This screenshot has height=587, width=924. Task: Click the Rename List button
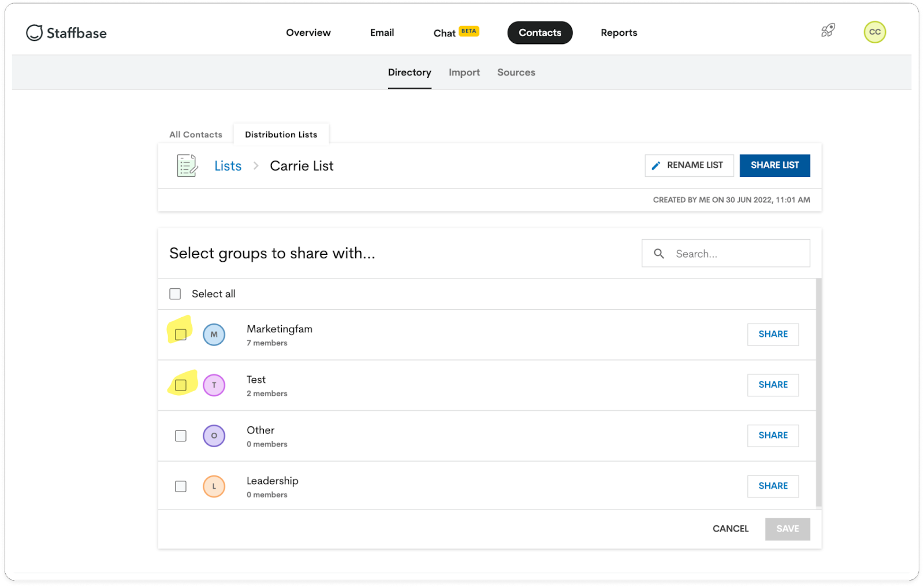689,166
